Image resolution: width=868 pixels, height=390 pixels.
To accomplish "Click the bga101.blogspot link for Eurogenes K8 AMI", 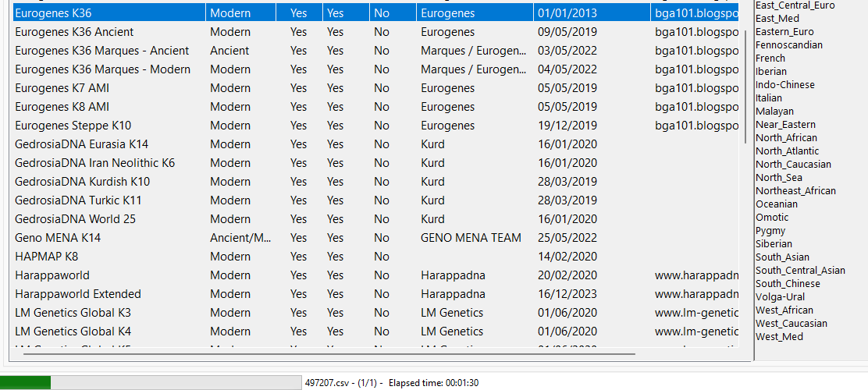I will [696, 107].
